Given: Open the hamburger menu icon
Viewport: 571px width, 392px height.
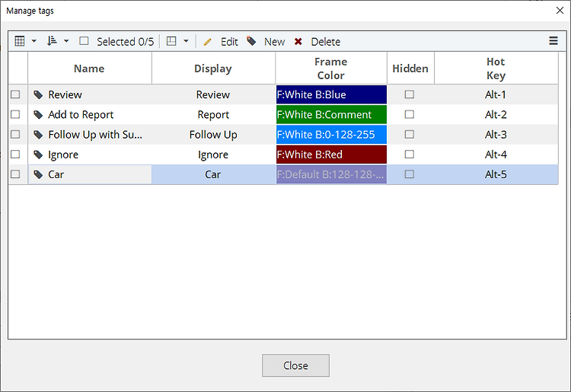Looking at the screenshot, I should (553, 41).
